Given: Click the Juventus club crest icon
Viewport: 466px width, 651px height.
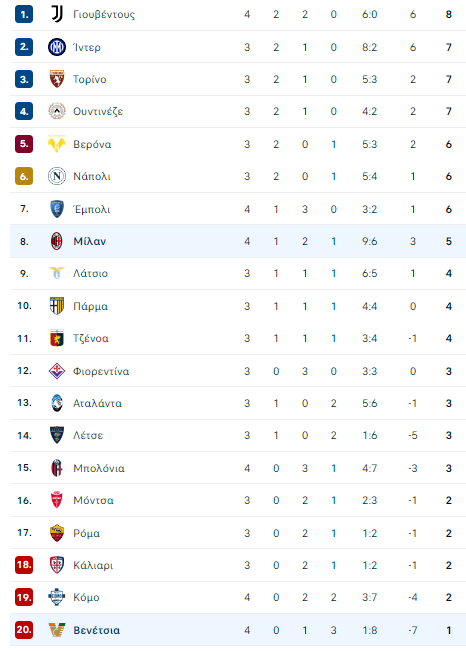Looking at the screenshot, I should click(57, 15).
